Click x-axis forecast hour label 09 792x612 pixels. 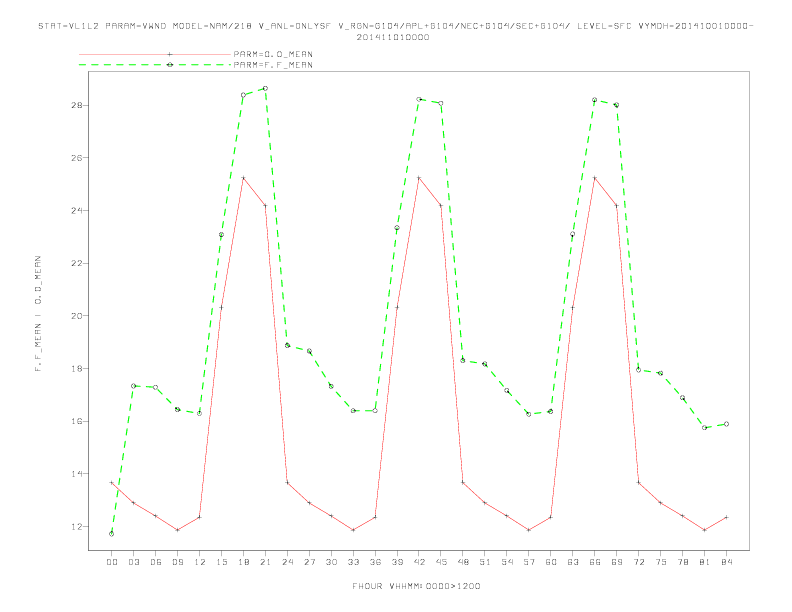pyautogui.click(x=177, y=562)
